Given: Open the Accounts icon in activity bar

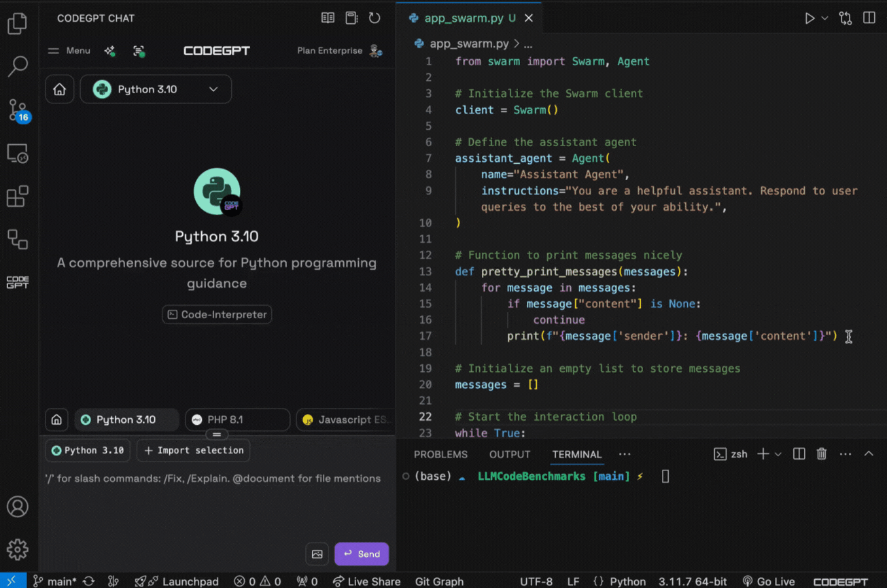Looking at the screenshot, I should coord(17,506).
